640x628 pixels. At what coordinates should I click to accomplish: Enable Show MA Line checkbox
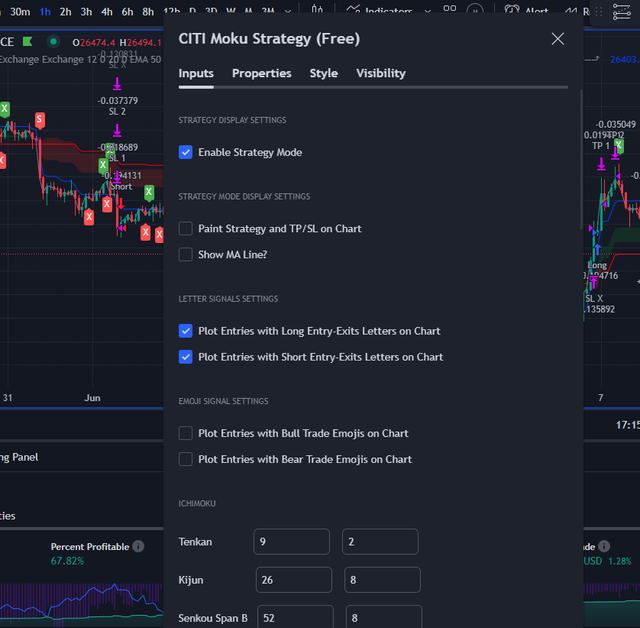click(186, 255)
